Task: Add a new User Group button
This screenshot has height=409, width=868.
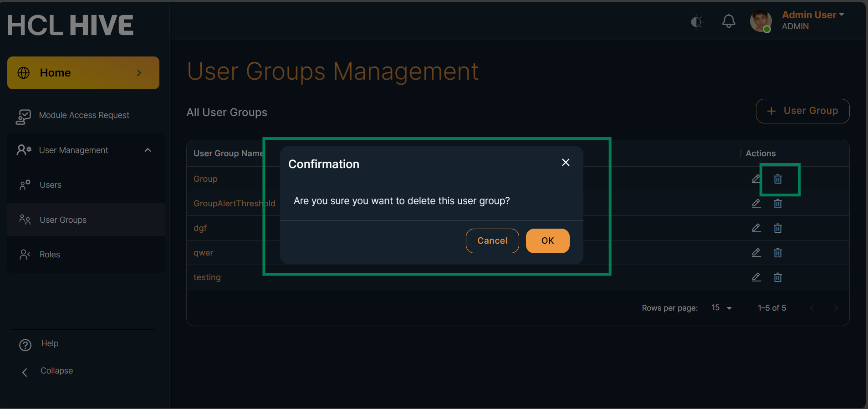Action: point(802,111)
